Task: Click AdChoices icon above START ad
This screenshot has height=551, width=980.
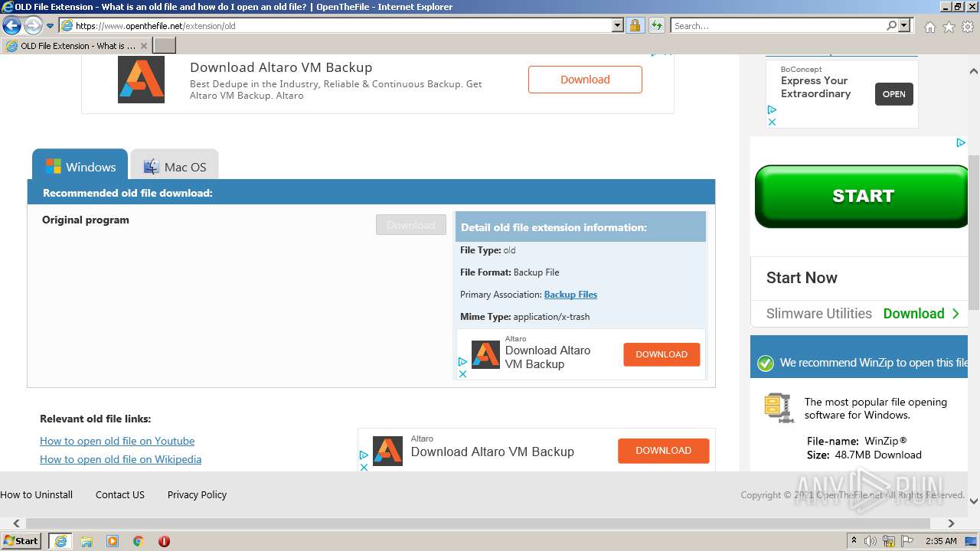Action: pos(960,142)
